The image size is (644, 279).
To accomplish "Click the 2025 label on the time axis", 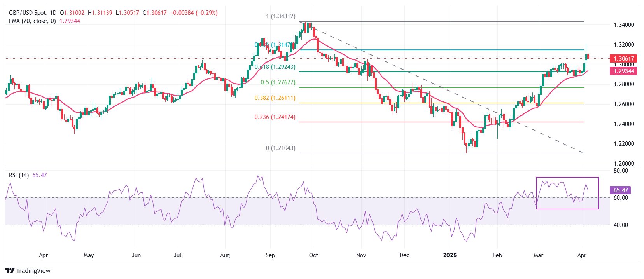I will tap(450, 255).
